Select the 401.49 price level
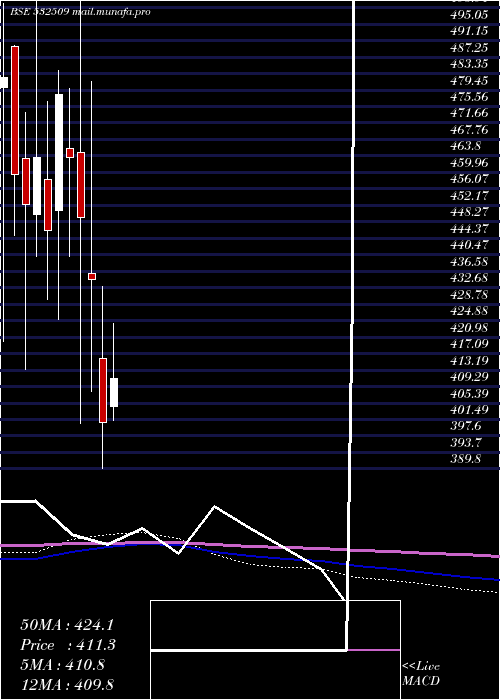 tap(469, 409)
